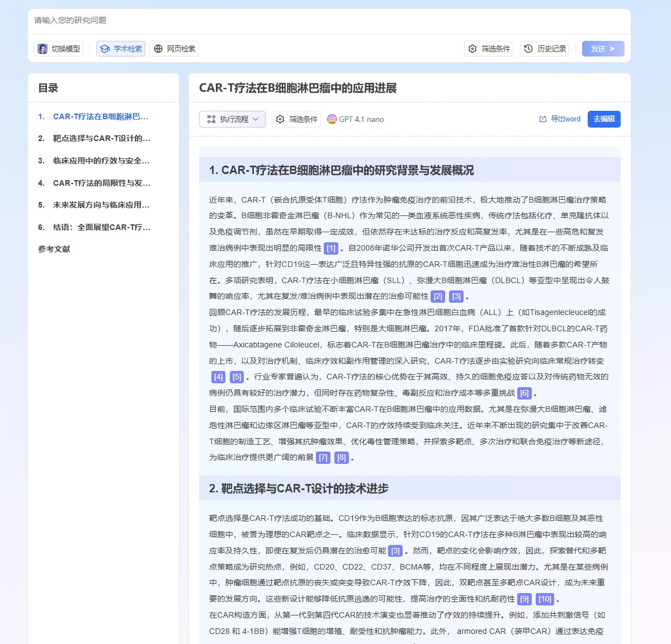Click the 发送 send button
The width and height of the screenshot is (671, 644).
tap(603, 49)
